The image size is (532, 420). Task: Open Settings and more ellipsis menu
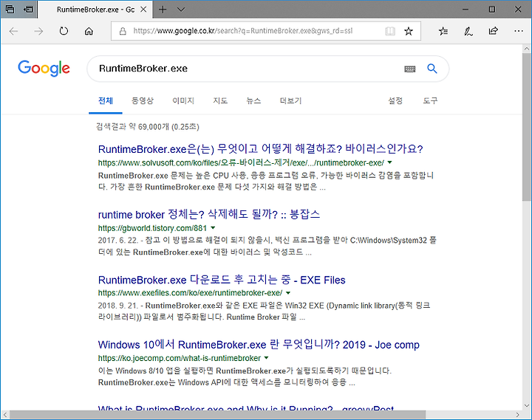click(x=519, y=31)
